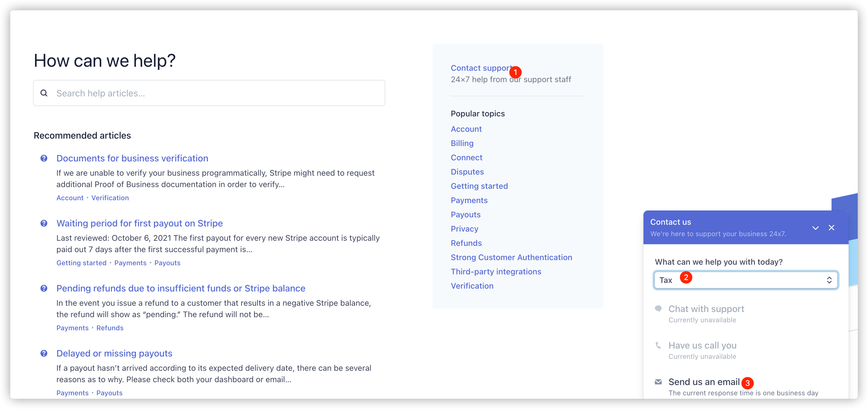Open Verification in Popular topics
868x409 pixels.
click(472, 286)
